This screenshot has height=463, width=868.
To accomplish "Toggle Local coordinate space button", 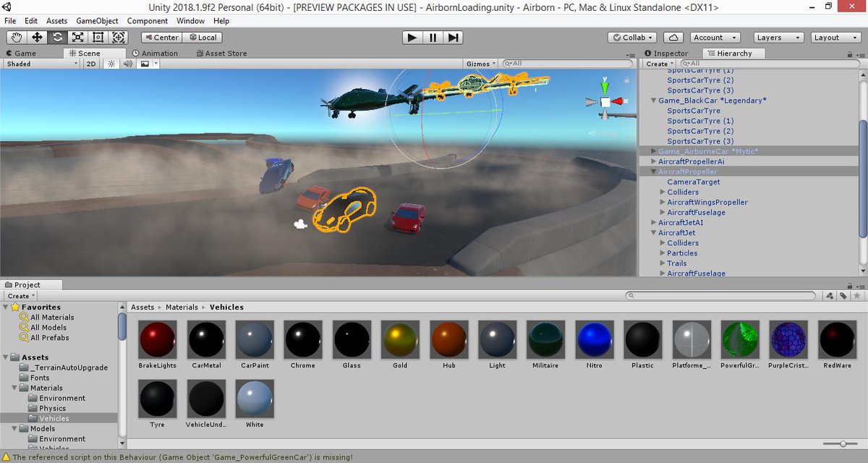I will point(201,38).
